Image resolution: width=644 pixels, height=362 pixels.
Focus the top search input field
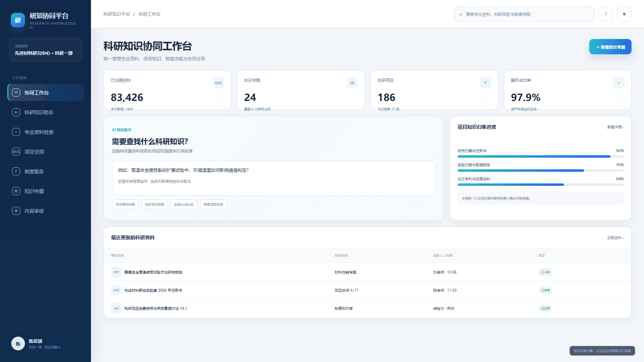point(524,14)
